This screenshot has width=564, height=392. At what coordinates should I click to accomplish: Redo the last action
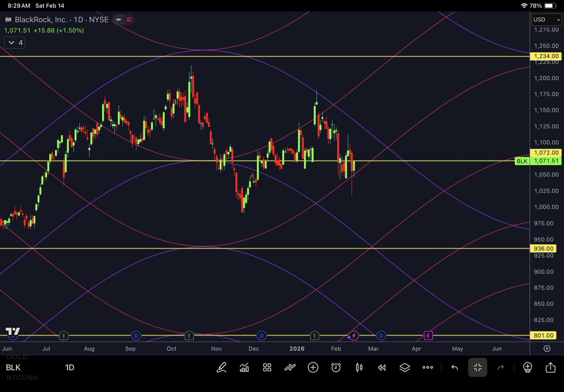click(500, 367)
